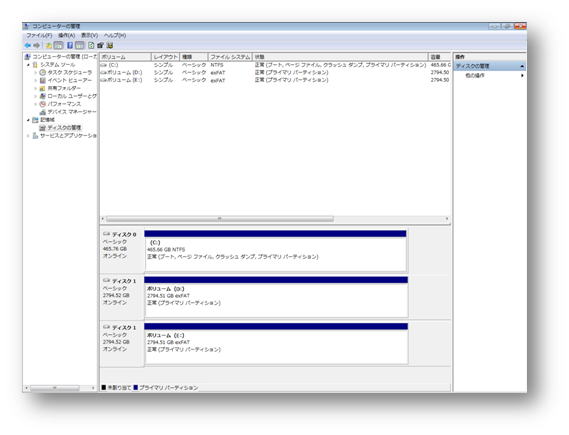Open the ファイル(F) menu

(39, 36)
